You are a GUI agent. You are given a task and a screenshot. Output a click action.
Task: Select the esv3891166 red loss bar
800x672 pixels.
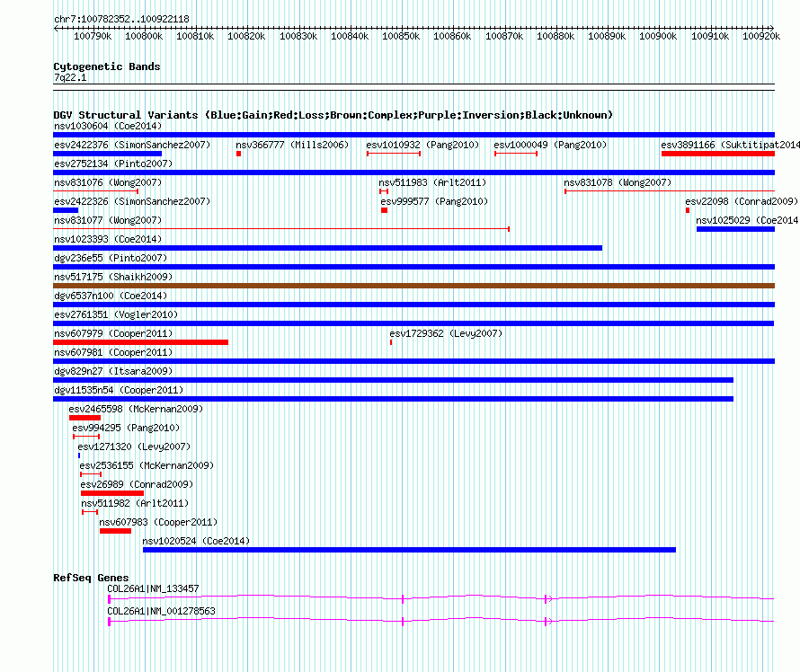click(x=718, y=154)
